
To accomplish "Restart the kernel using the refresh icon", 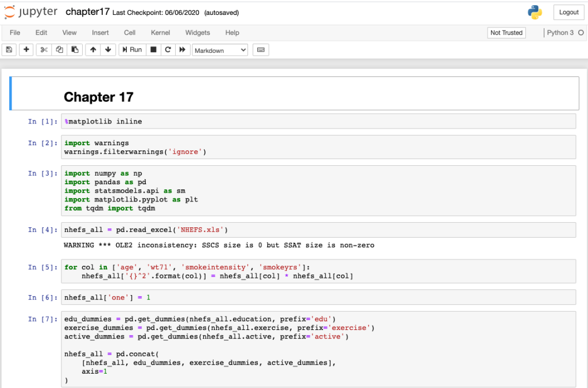I will pyautogui.click(x=167, y=50).
